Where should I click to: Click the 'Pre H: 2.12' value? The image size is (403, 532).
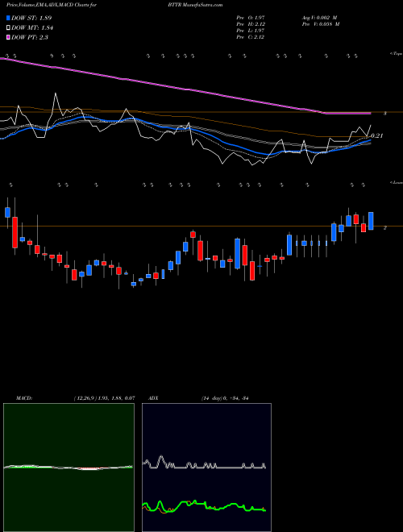(251, 24)
